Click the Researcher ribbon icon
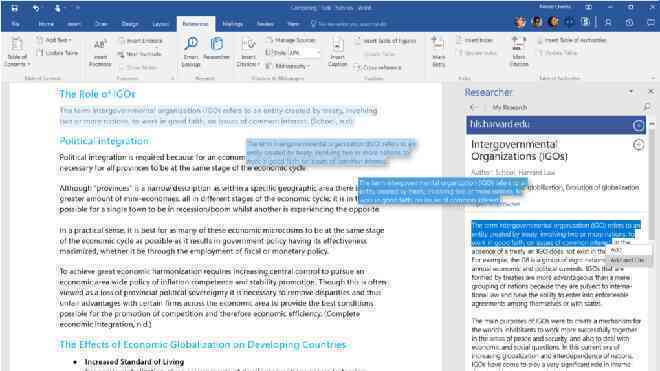660x371 pixels. coord(217,48)
